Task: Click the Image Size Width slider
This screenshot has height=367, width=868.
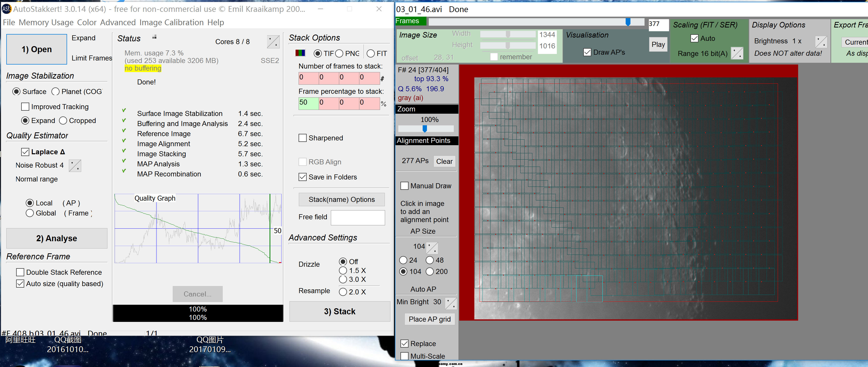Action: [x=508, y=34]
